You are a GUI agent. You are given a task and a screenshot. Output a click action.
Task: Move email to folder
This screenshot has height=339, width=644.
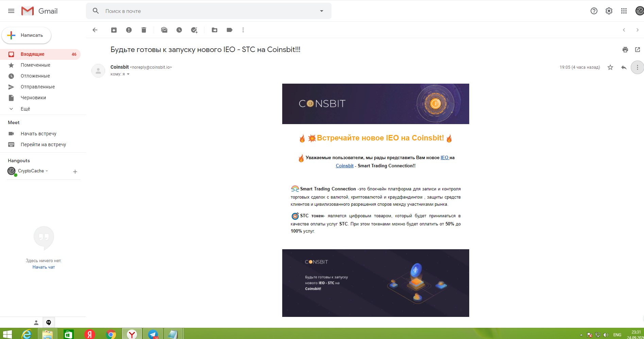click(x=215, y=30)
